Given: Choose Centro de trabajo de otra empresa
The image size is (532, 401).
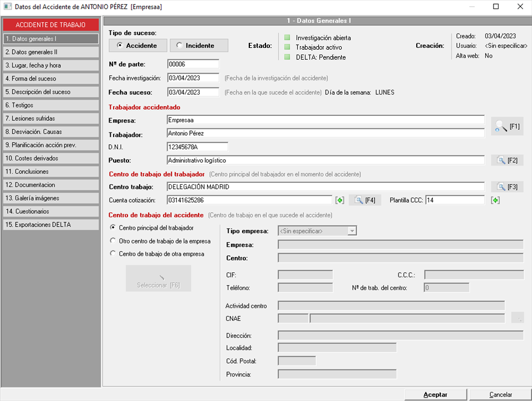Looking at the screenshot, I should [114, 254].
